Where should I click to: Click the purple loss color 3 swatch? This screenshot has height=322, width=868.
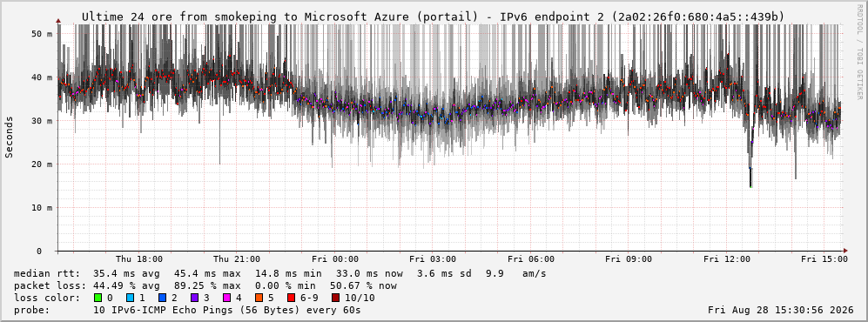click(194, 298)
